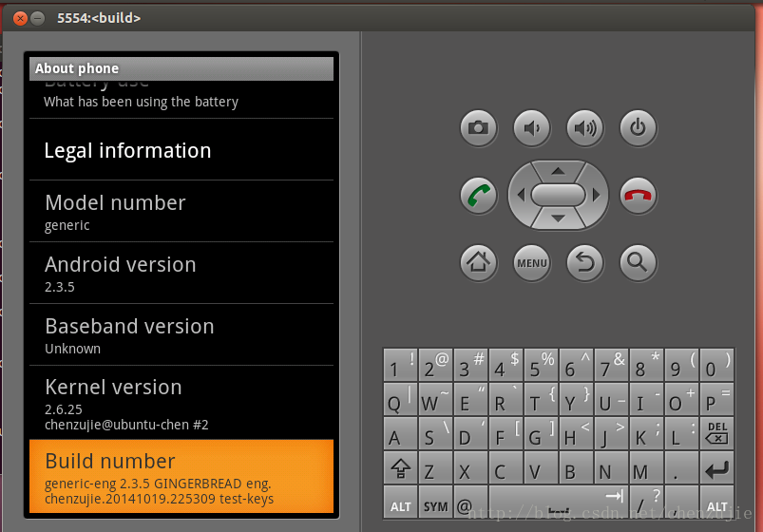Tap the Z key
Screen dimensions: 763x532
tap(435, 467)
